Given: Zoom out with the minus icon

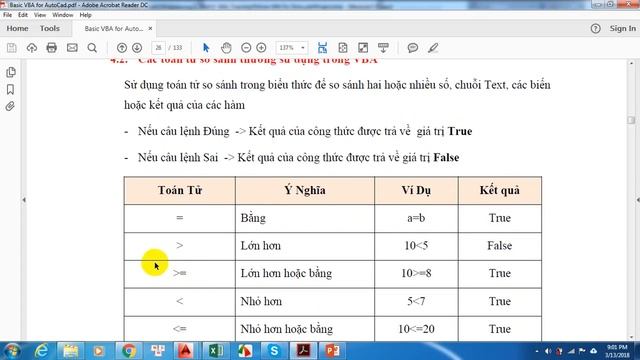Looking at the screenshot, I should pos(246,48).
